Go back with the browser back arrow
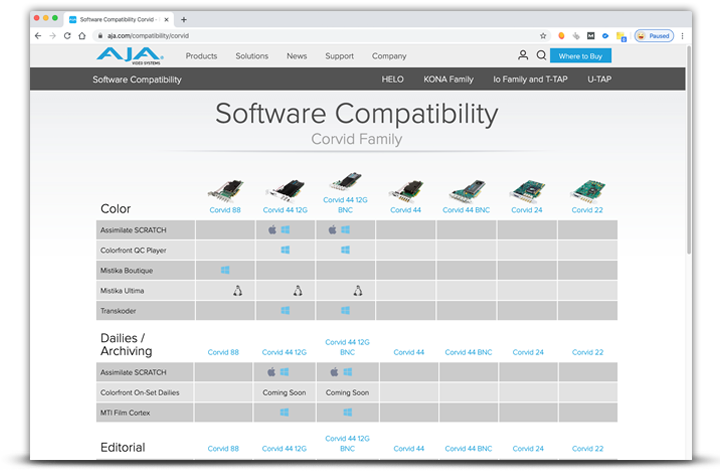This screenshot has width=720, height=475. coord(38,35)
